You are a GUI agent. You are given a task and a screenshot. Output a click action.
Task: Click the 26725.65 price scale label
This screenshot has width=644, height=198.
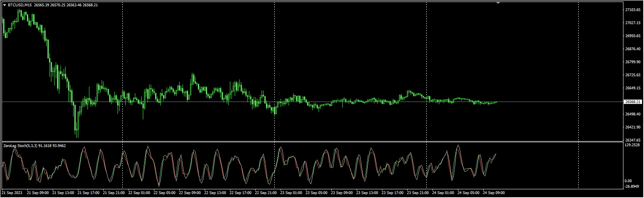tap(632, 75)
